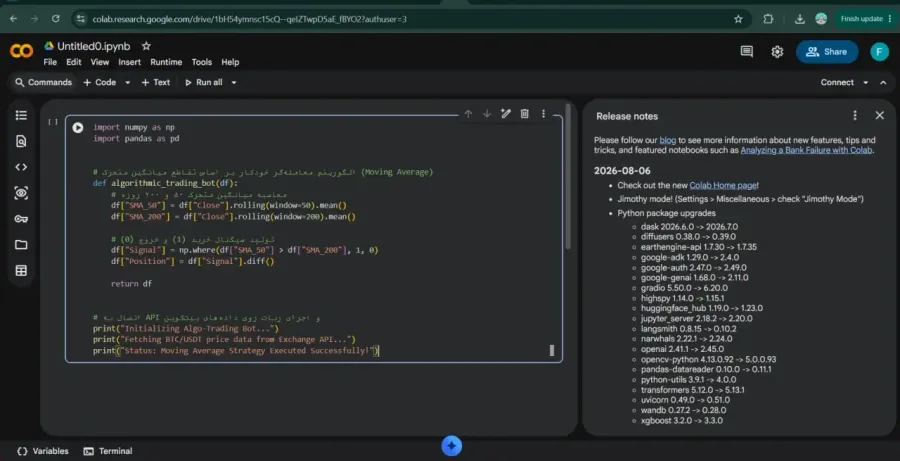Delete the cell using trash icon
Screen dimensions: 900x461
[525, 114]
